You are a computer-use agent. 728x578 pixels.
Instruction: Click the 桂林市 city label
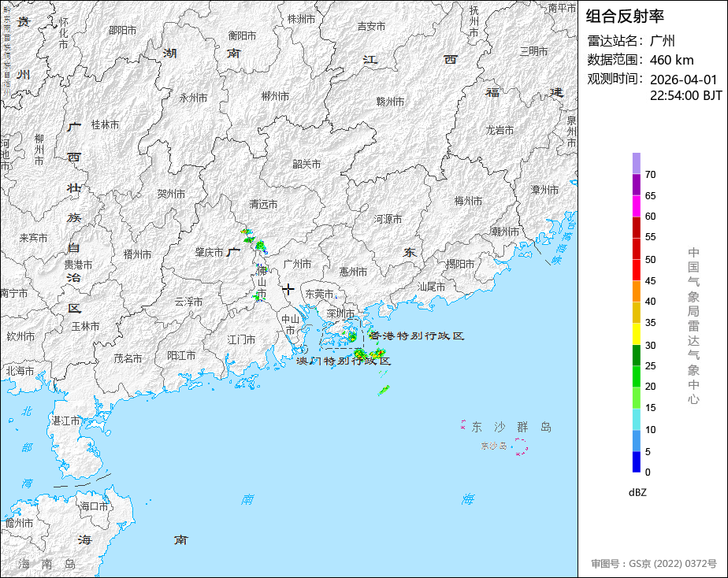point(105,124)
